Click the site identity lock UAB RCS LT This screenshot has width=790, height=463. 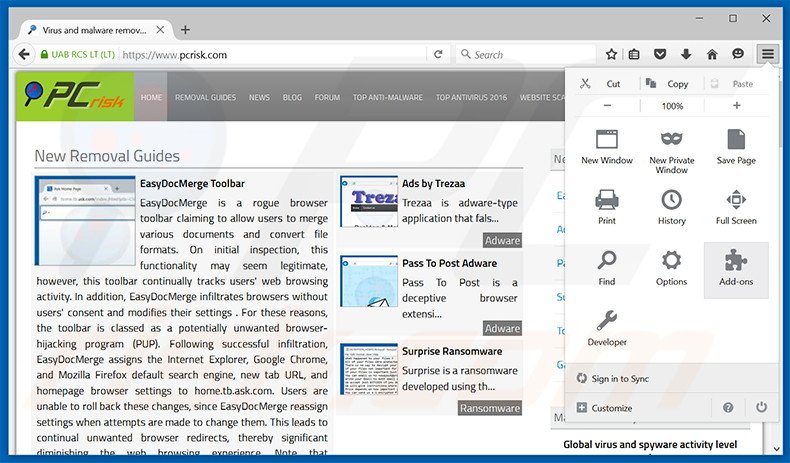[x=78, y=54]
